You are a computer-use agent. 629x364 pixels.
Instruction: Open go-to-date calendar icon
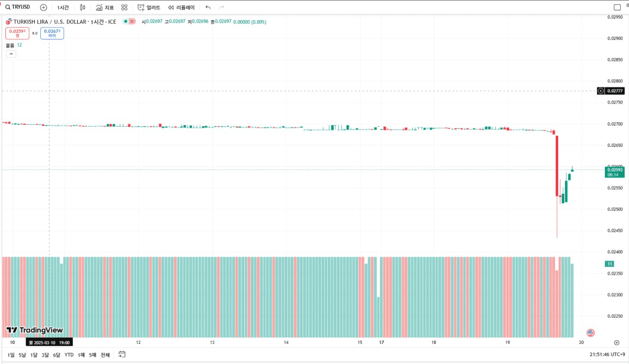(x=122, y=354)
